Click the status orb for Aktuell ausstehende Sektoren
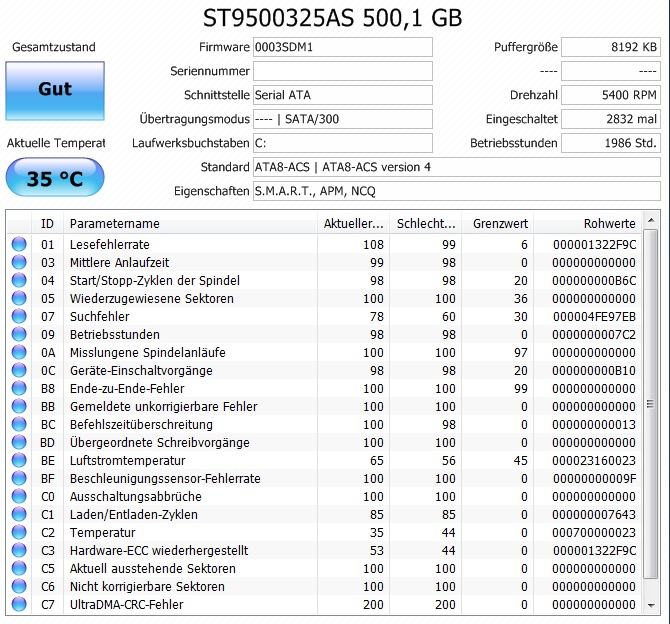 [x=19, y=568]
